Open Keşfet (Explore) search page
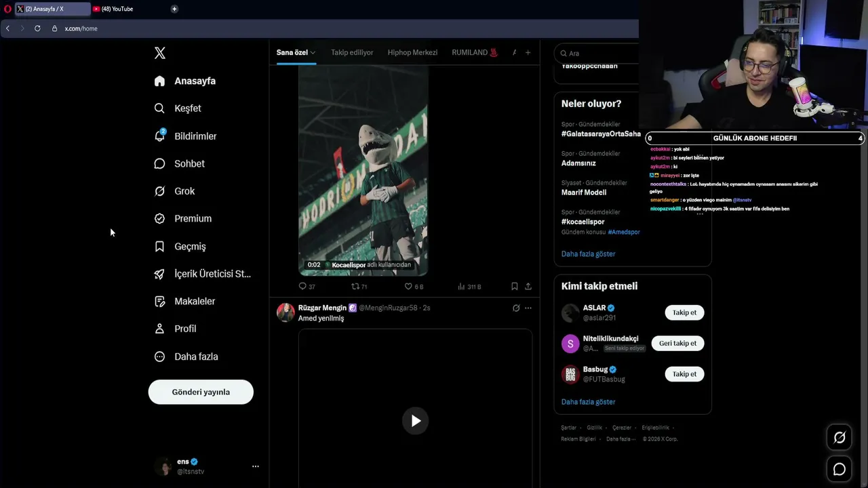 (178, 108)
